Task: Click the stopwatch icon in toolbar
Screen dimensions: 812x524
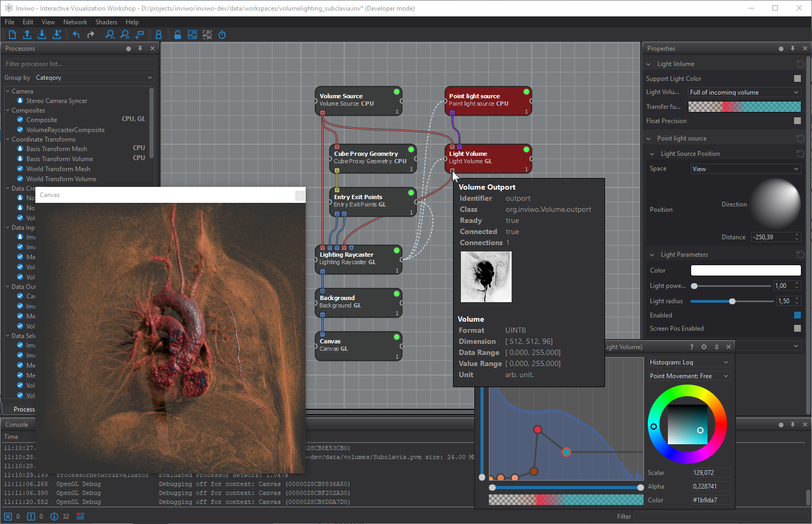Action: [222, 35]
